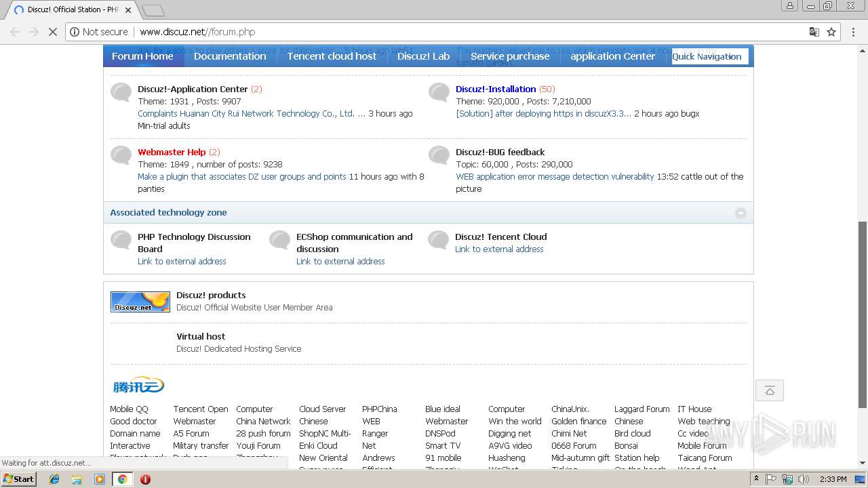This screenshot has width=868, height=488.
Task: Click ECShop Link to external address
Action: [x=340, y=261]
